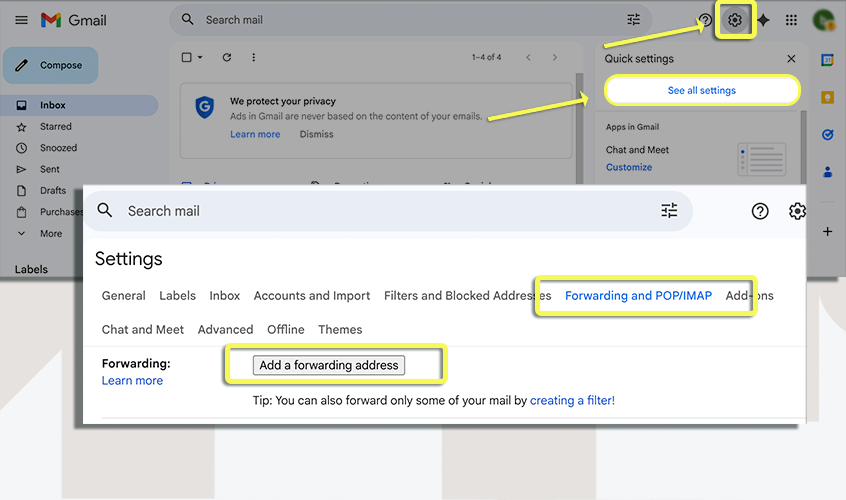Viewport: 846px width, 500px height.
Task: Open the Accounts and Import tab
Action: pos(311,296)
